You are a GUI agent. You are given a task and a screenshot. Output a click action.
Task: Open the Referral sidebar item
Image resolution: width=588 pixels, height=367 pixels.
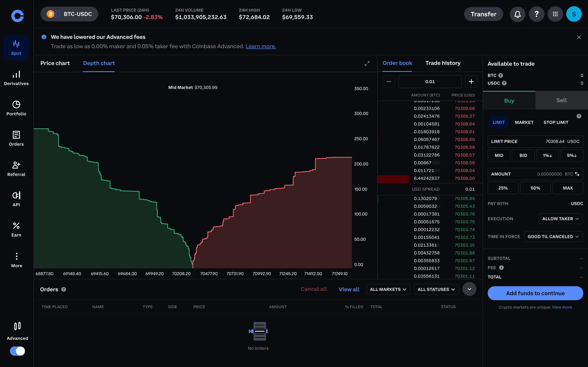[x=16, y=169]
